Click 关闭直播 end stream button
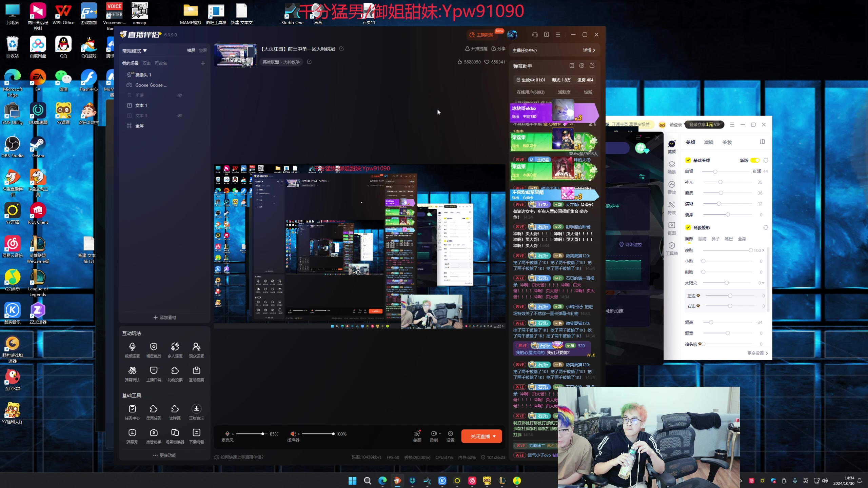Image resolution: width=868 pixels, height=488 pixels. click(x=480, y=436)
